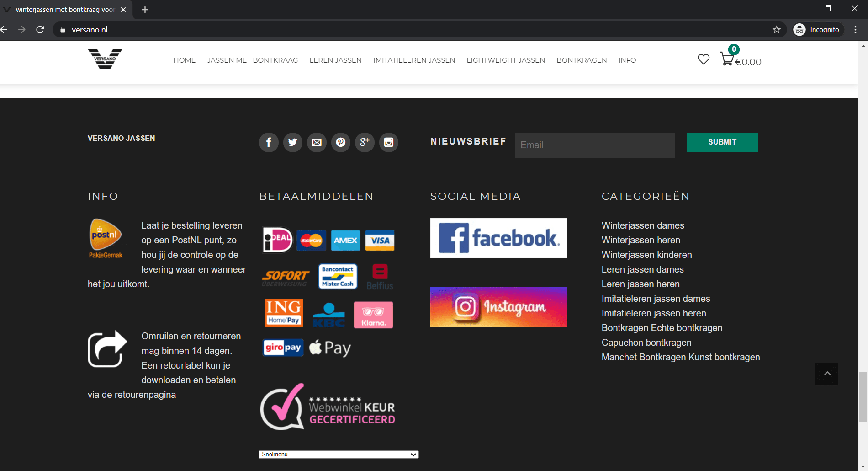Open the Leren jassen heren link

(640, 284)
